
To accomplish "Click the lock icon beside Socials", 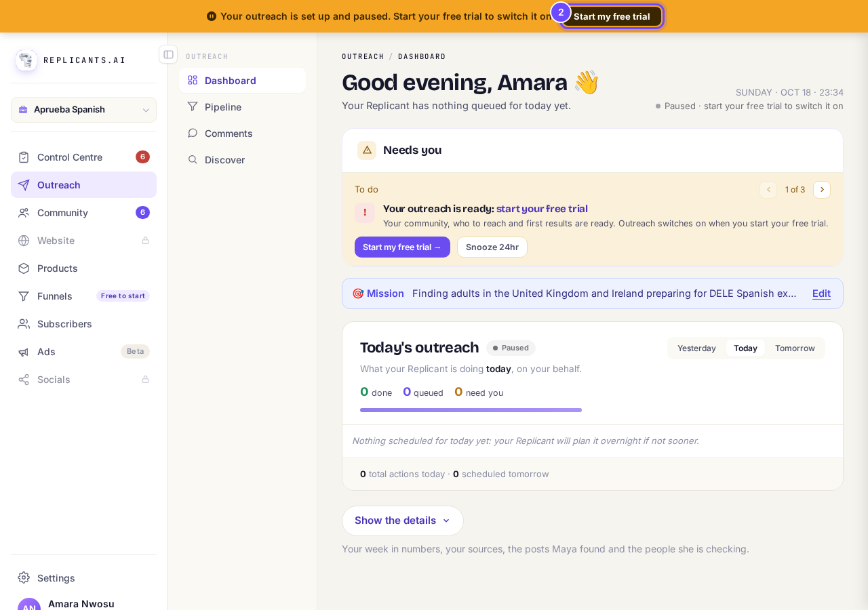I will point(145,380).
